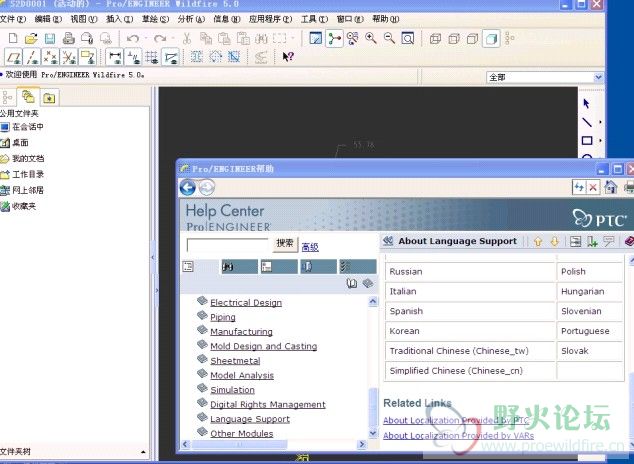
Task: Toggle dimension display in sketcher toolbar
Action: (x=114, y=57)
